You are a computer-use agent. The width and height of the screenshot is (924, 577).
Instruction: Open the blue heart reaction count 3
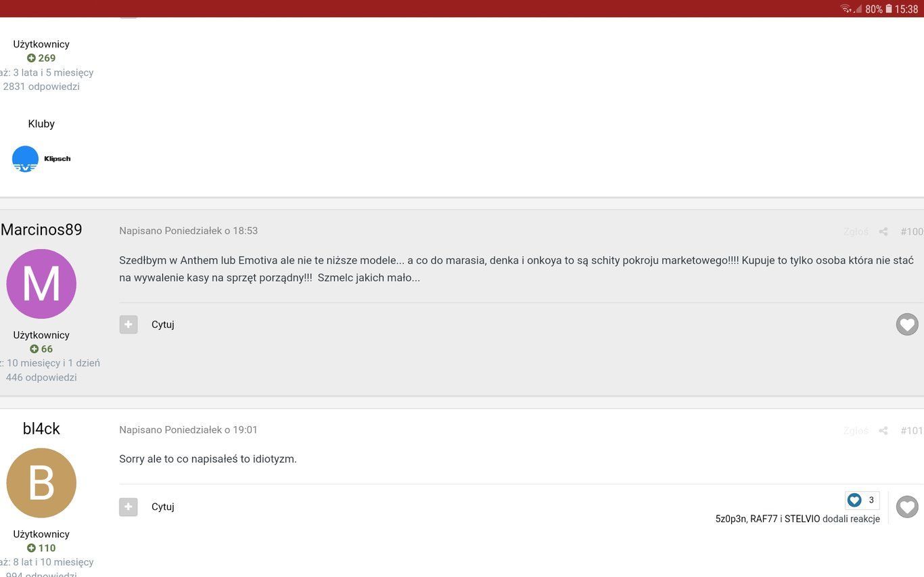(x=862, y=500)
